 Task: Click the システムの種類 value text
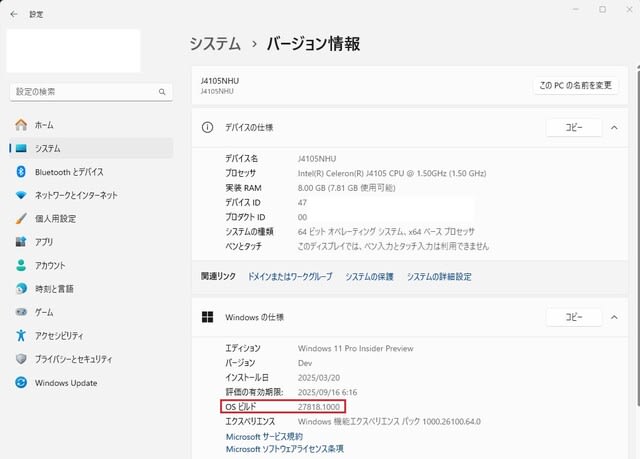point(386,232)
